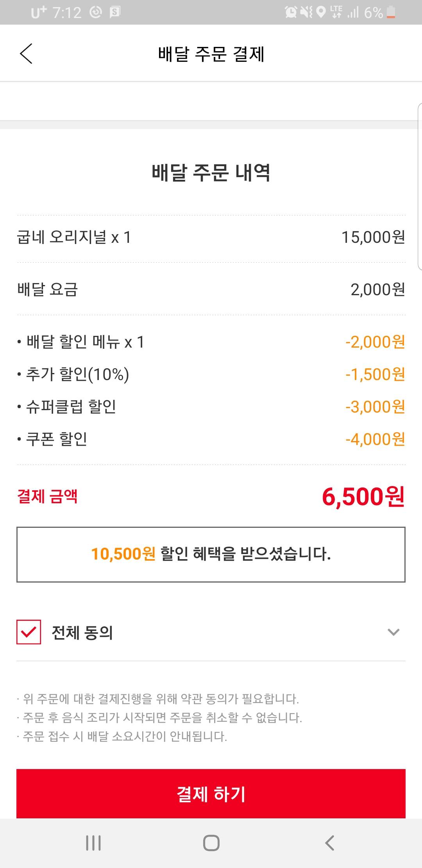Select the 굽네 오리지널 x 1 order row

tap(211, 237)
